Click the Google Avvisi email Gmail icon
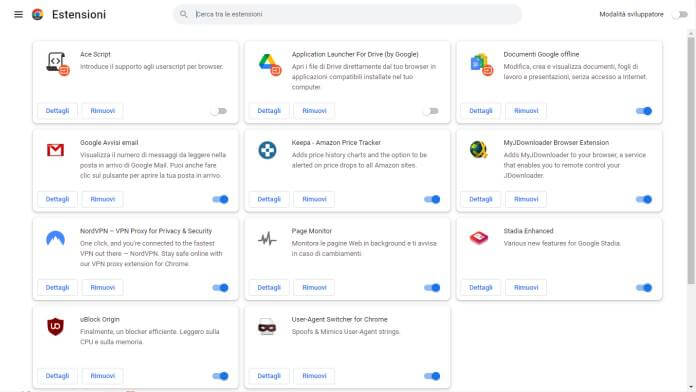This screenshot has width=696, height=392. 55,150
